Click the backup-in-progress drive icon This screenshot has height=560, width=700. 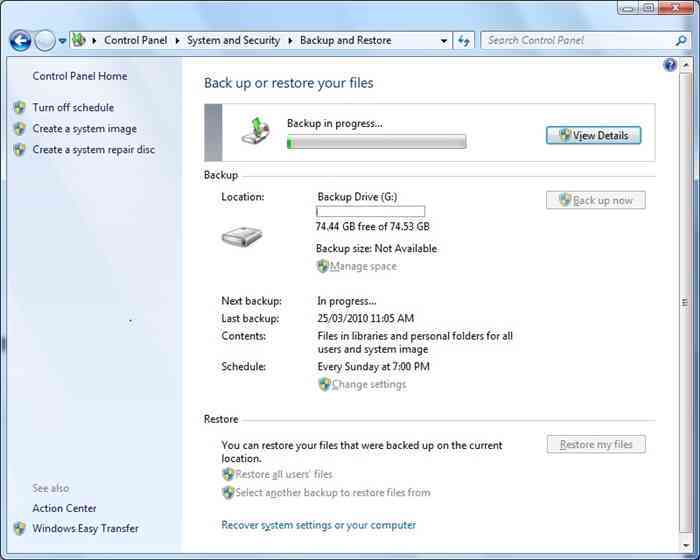(x=256, y=131)
